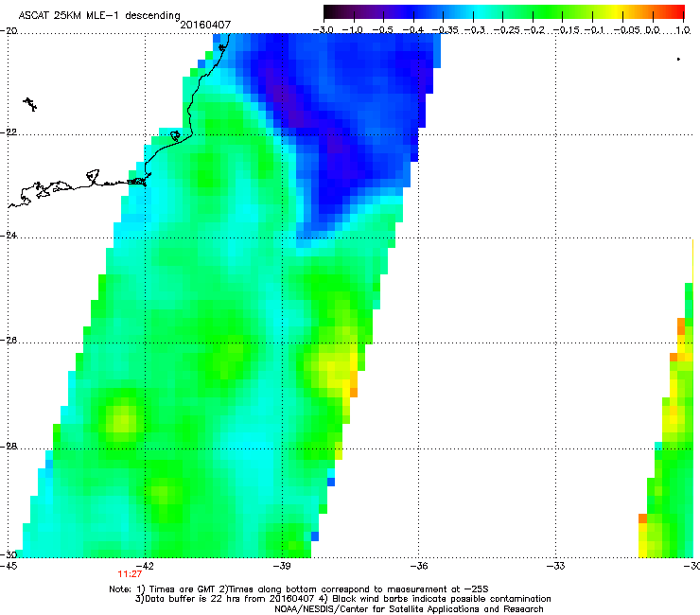Screen dimensions: 700x615
Task: Click the colorbar label -0.35
Action: tap(446, 30)
